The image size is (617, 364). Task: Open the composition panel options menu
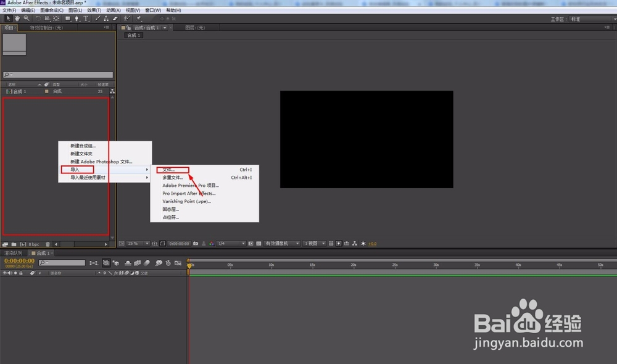click(x=607, y=28)
